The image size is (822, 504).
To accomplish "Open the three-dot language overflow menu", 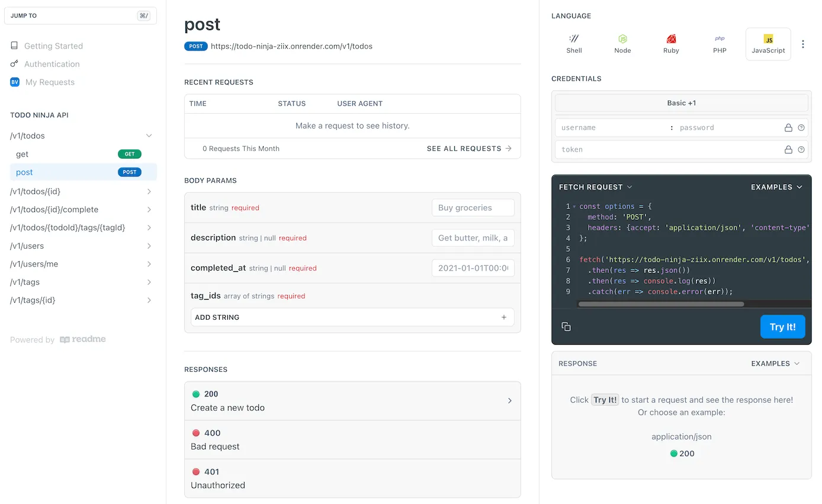I will click(x=803, y=44).
